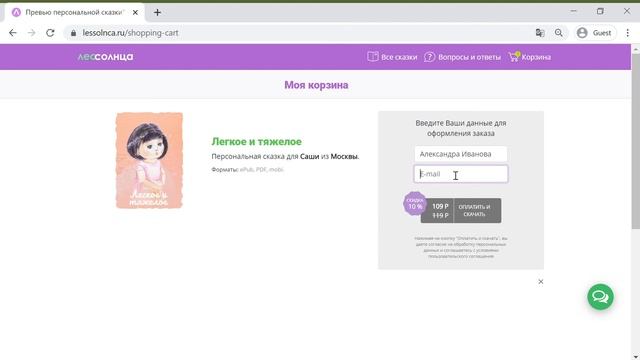Open the Легкое и тяжелое title link
The width and height of the screenshot is (640, 360).
click(x=256, y=142)
